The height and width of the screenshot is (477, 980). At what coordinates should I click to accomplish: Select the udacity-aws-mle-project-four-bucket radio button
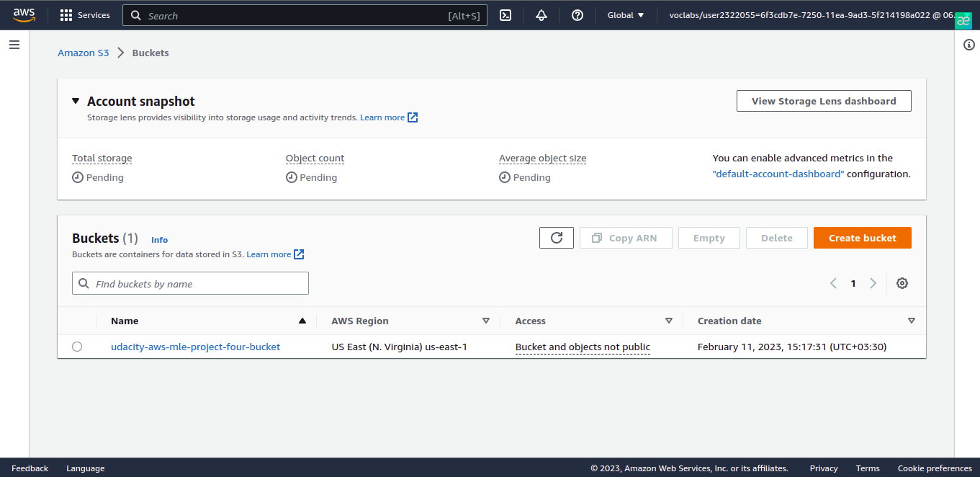(77, 347)
